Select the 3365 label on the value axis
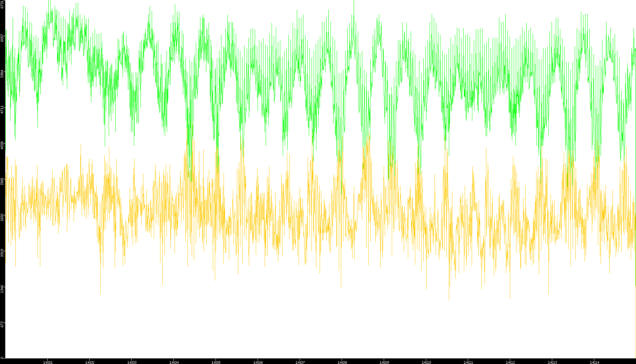This screenshot has width=636, height=364. (x=2, y=181)
